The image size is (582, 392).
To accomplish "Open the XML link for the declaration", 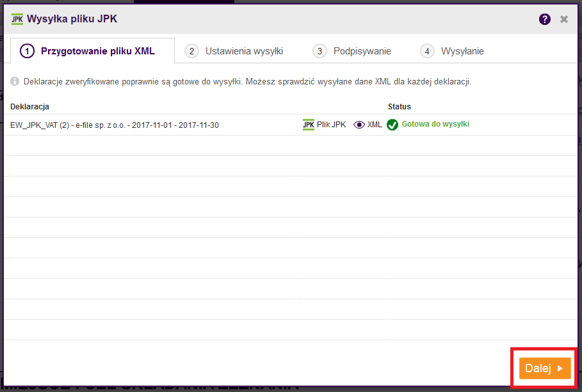I will (x=375, y=125).
